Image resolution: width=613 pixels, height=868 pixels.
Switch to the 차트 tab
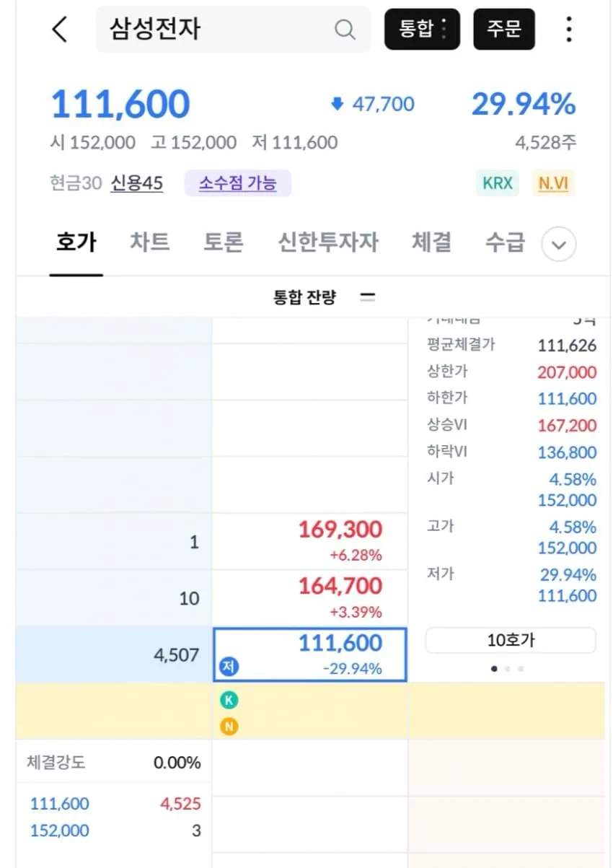[x=149, y=242]
